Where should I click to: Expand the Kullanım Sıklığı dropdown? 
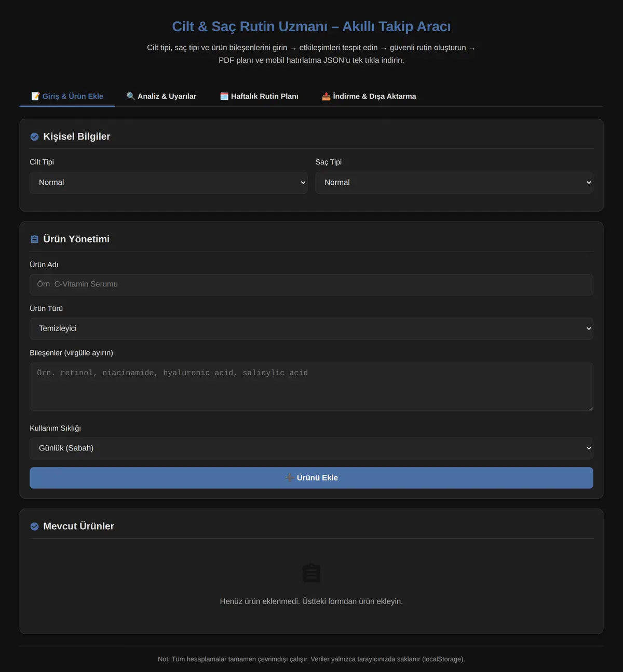coord(311,448)
